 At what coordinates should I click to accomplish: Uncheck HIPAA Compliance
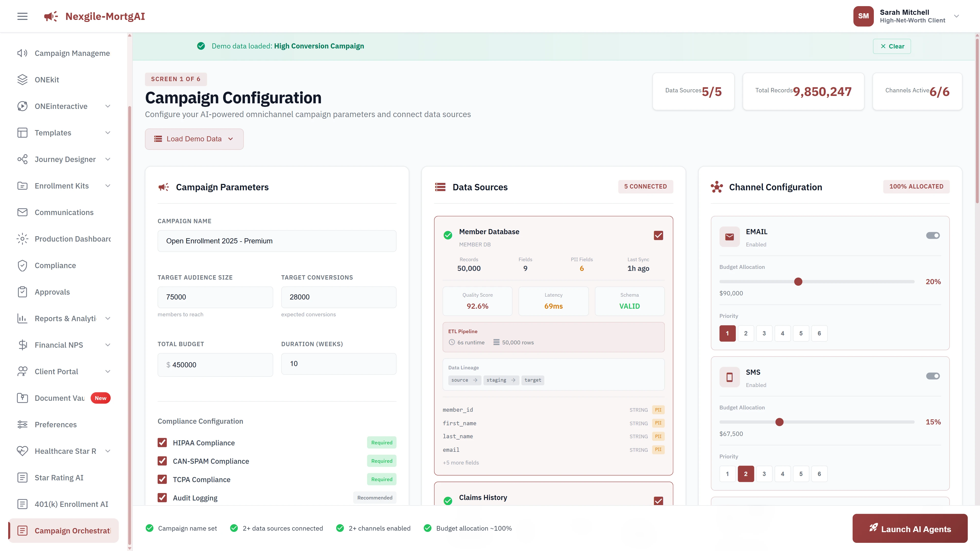click(163, 442)
